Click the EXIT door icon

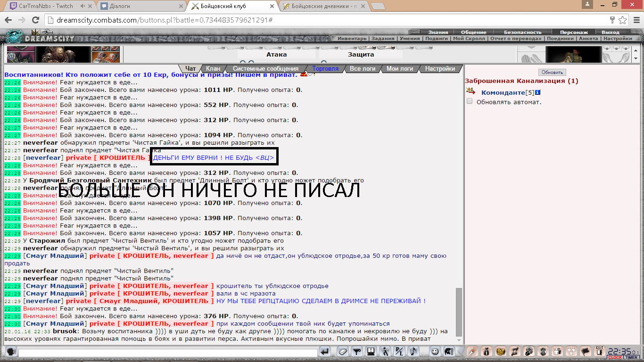click(x=599, y=351)
